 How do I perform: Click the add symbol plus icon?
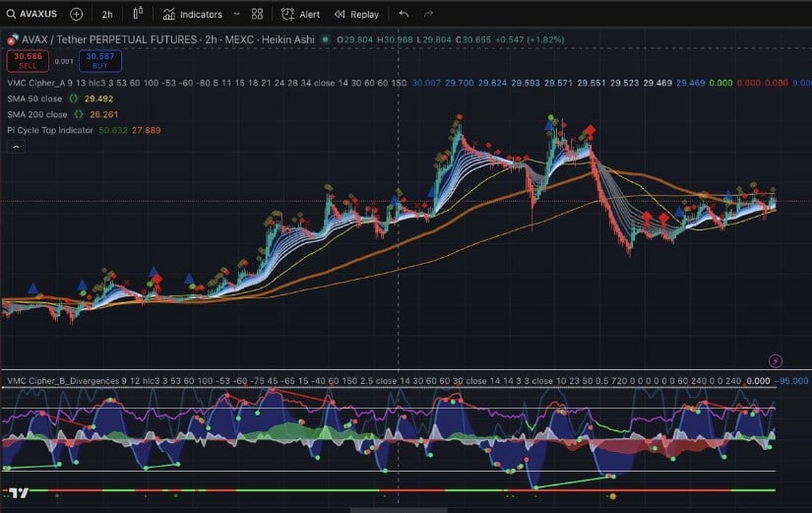[76, 15]
